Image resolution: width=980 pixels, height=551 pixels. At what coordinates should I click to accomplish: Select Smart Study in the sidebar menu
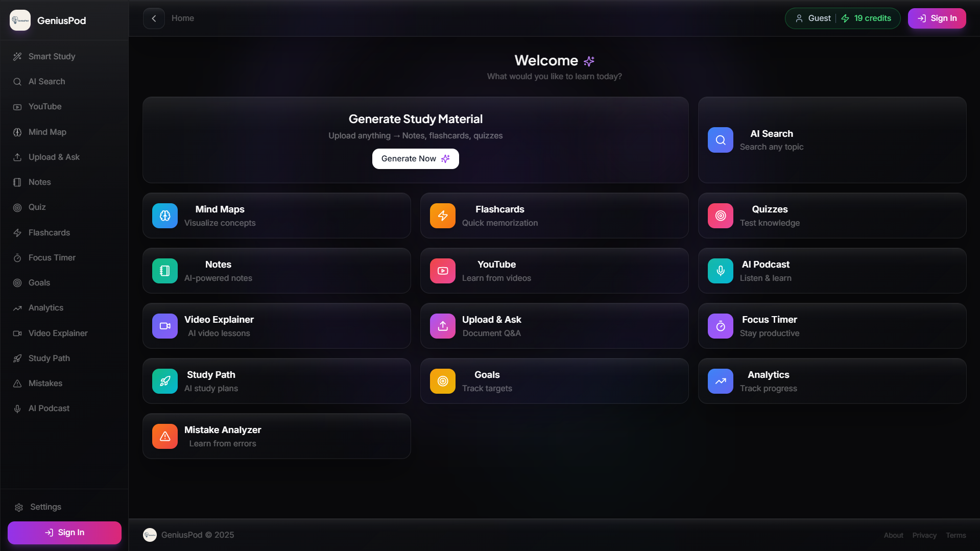click(52, 56)
